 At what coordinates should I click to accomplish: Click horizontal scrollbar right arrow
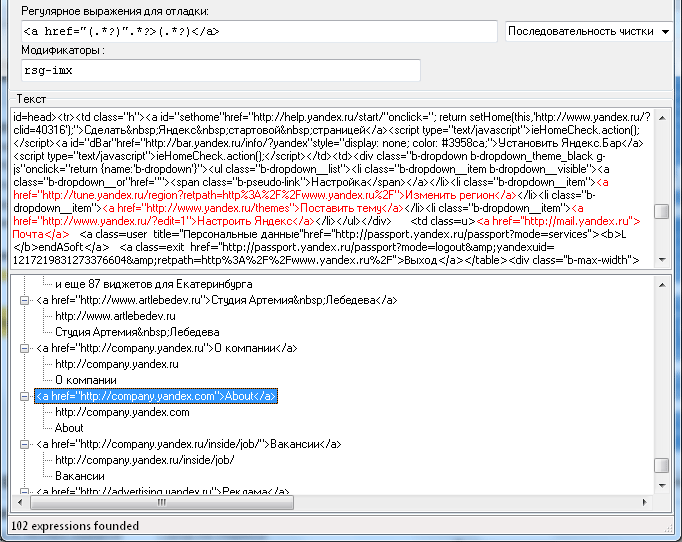click(x=645, y=502)
